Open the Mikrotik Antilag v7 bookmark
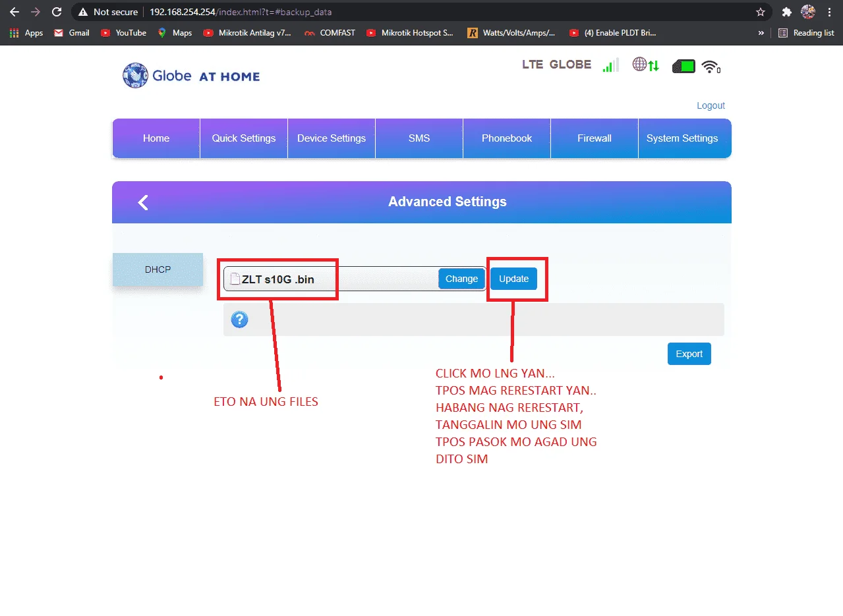The image size is (843, 616). [247, 32]
